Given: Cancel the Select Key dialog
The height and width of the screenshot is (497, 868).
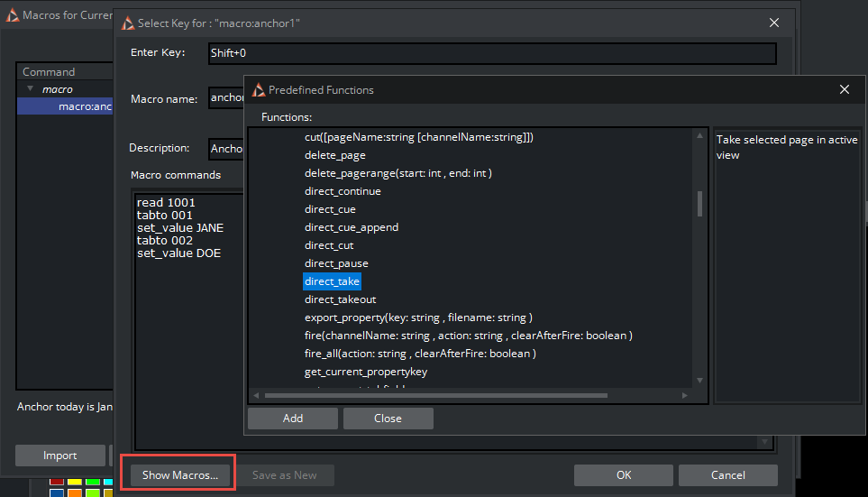Looking at the screenshot, I should point(727,475).
